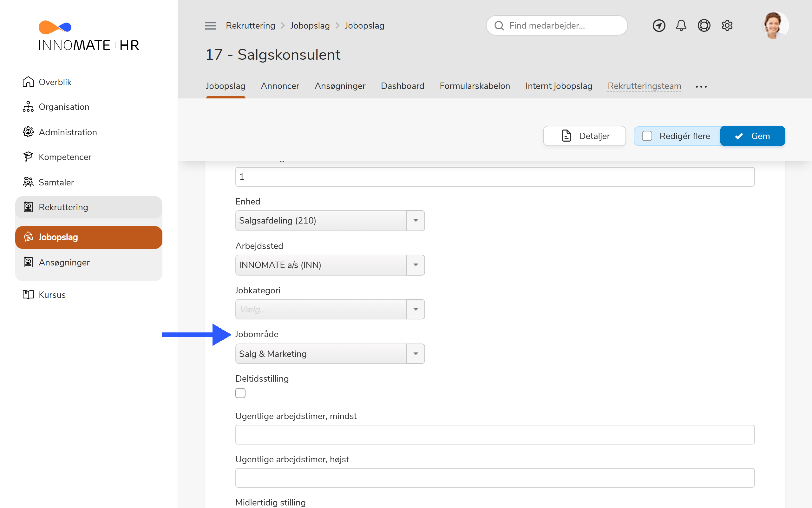Viewport: 812px width, 508px height.
Task: Open the Detaljer button
Action: (584, 136)
